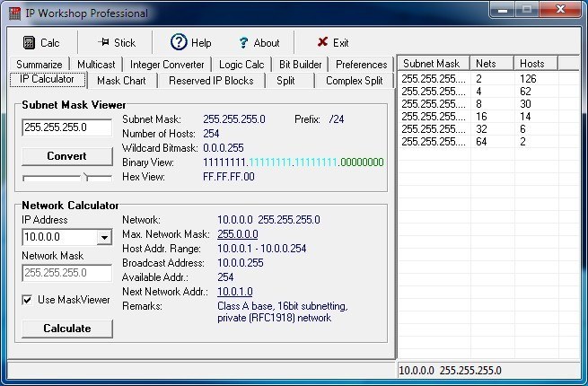
Task: Click the disabled Network Mask field
Action: (x=66, y=273)
